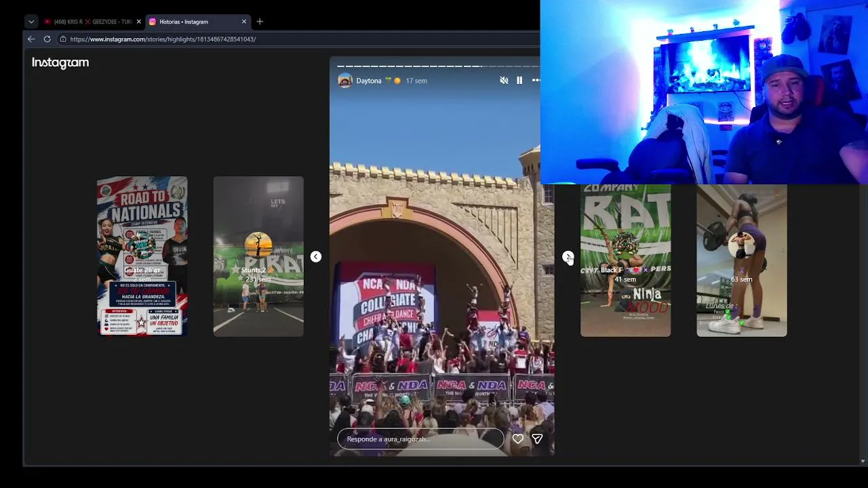Open the 63 sem gym highlight thumbnail
The width and height of the screenshot is (868, 488).
click(742, 260)
